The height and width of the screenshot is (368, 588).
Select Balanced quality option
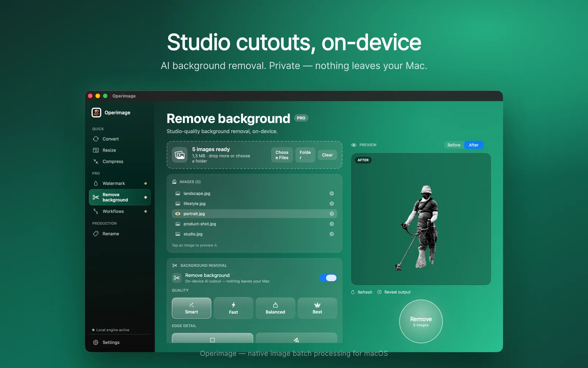click(x=275, y=308)
